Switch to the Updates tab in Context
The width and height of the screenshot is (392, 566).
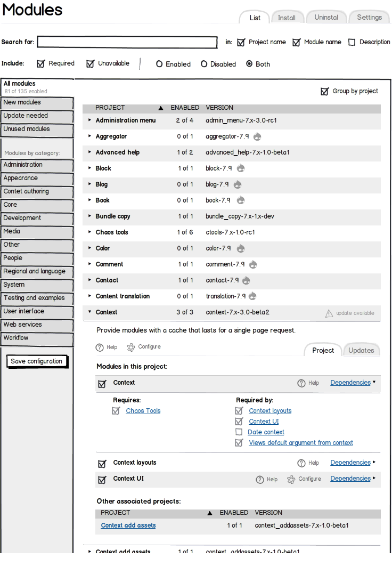361,351
